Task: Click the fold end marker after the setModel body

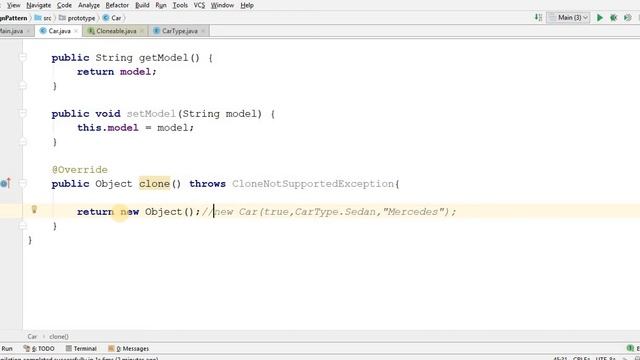Action: (x=23, y=142)
